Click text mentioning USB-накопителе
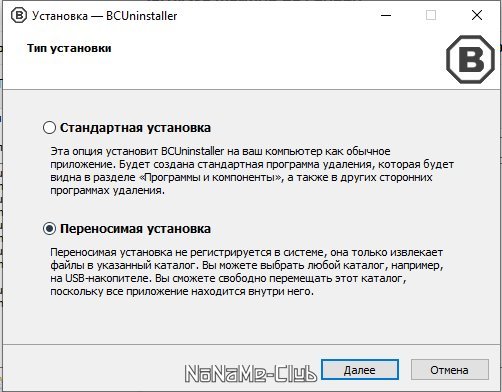 click(x=107, y=278)
